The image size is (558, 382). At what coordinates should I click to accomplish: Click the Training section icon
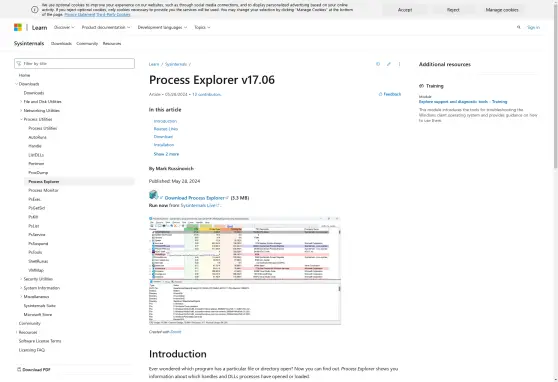pos(422,86)
